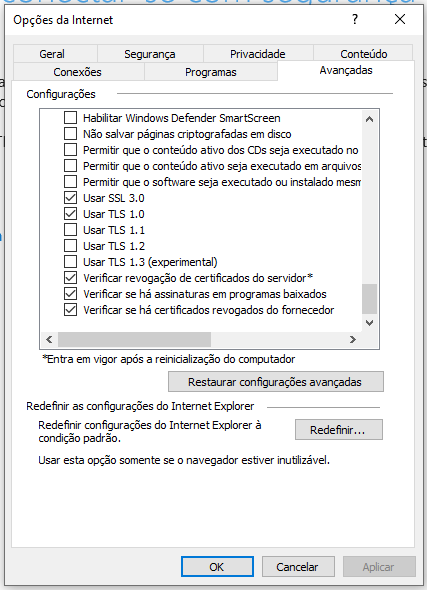Go to the Conexões tab
The height and width of the screenshot is (590, 427).
click(78, 72)
